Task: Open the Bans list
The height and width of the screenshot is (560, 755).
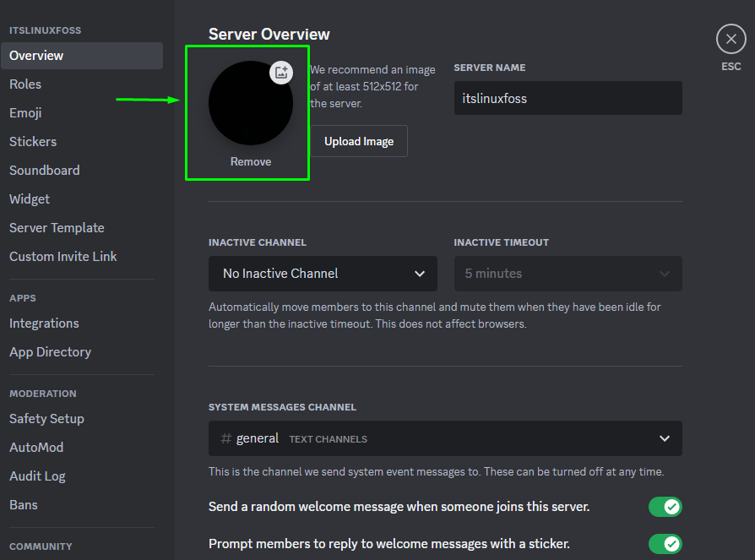Action: coord(82,504)
